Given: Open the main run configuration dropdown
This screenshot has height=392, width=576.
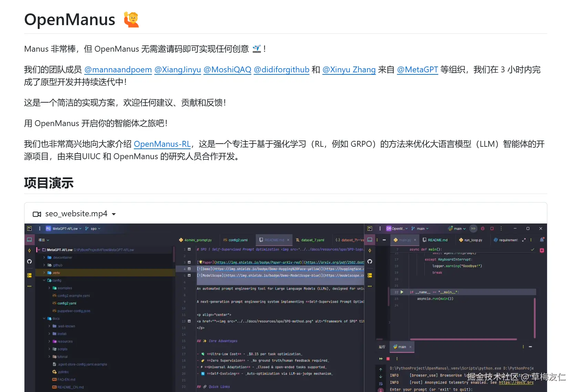Looking at the screenshot, I should (x=457, y=228).
